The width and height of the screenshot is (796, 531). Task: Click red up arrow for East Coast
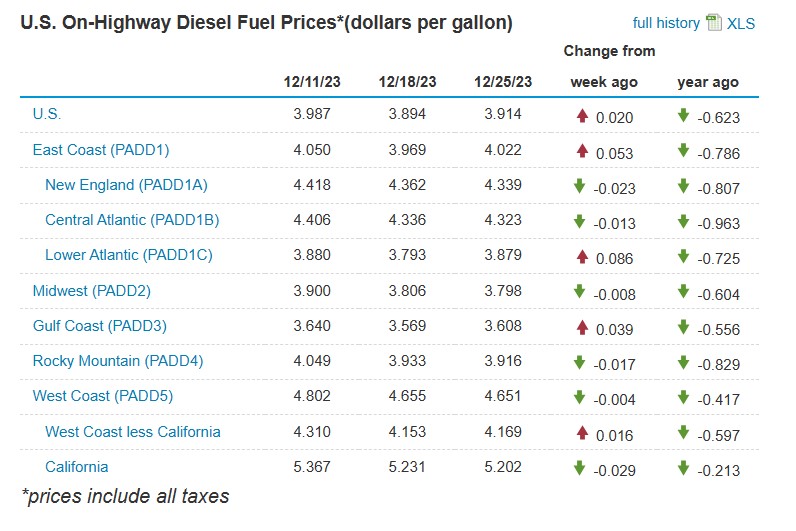[582, 151]
